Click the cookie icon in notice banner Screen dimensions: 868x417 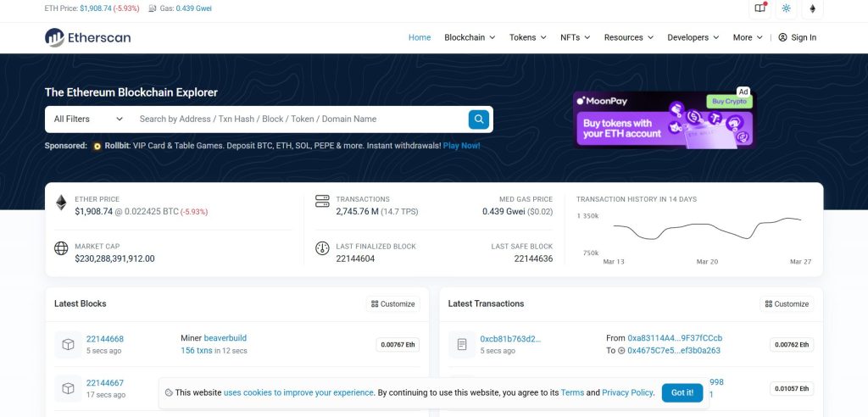169,392
